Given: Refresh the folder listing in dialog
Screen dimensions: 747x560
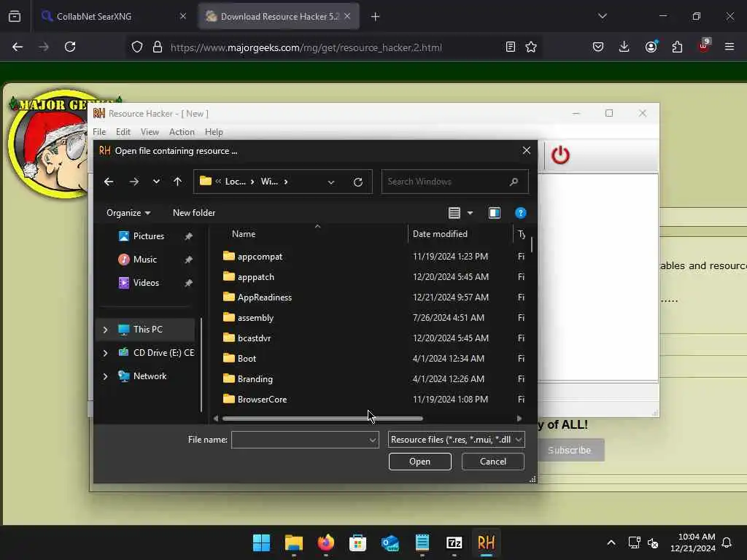Looking at the screenshot, I should pyautogui.click(x=357, y=182).
